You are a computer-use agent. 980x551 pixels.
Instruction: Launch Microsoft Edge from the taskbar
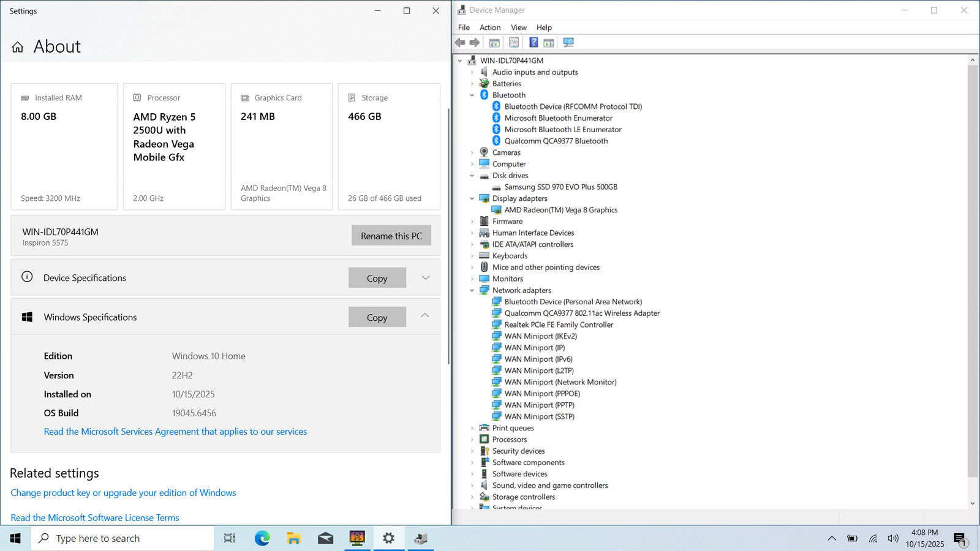click(x=262, y=538)
